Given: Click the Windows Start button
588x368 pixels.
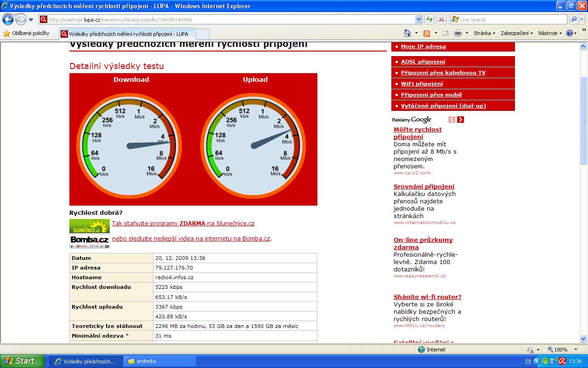Looking at the screenshot, I should coord(22,361).
